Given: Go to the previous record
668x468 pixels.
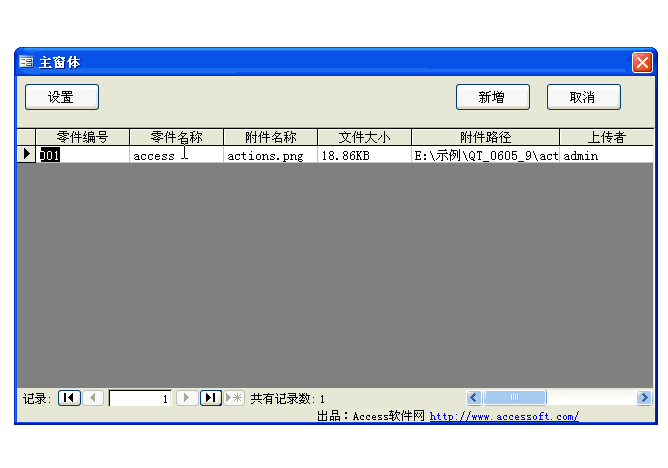Looking at the screenshot, I should (93, 398).
